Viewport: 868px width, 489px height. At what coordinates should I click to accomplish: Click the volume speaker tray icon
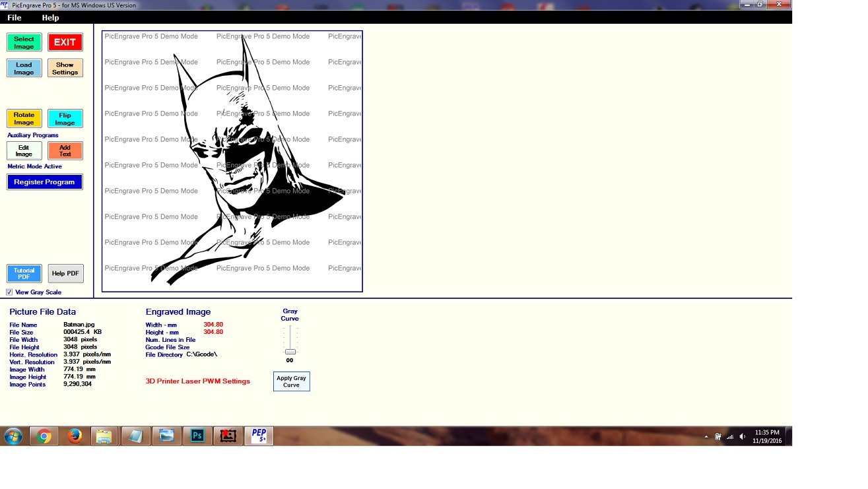(x=742, y=436)
